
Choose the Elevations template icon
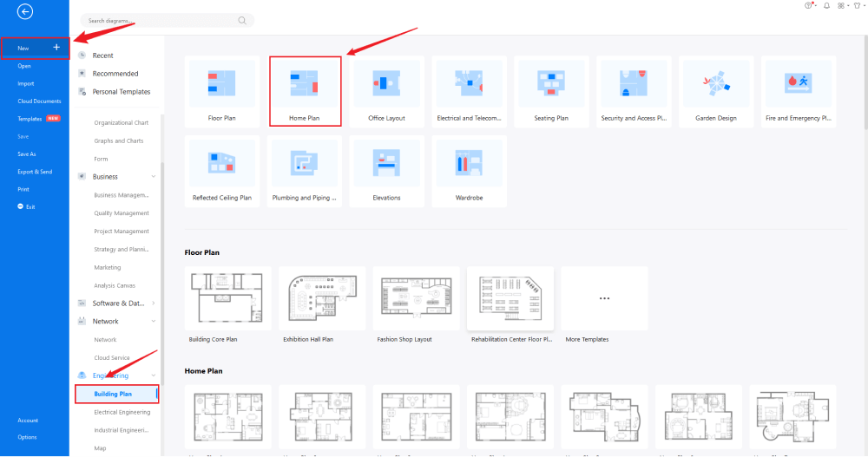coord(386,163)
